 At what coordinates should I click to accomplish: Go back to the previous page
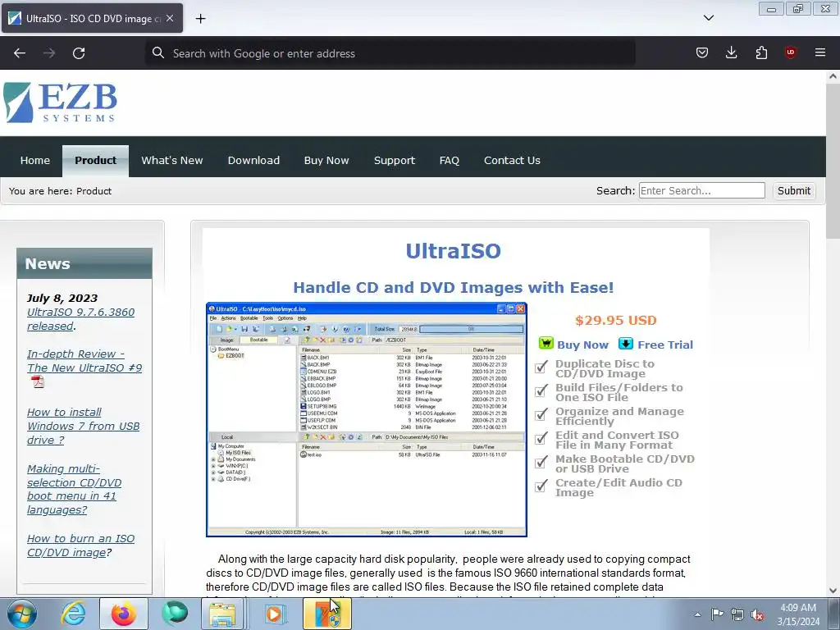[x=20, y=53]
